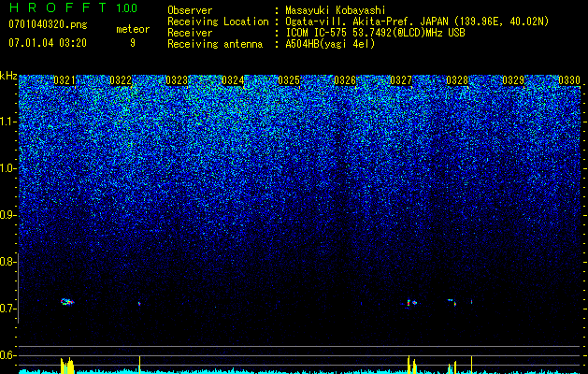Click the 1.0 frequency axis label
The image size is (588, 374).
point(7,168)
